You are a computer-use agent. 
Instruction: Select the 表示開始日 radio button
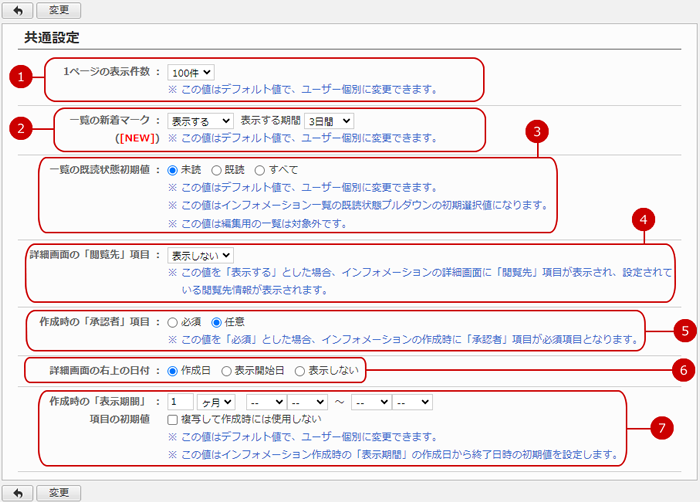226,371
